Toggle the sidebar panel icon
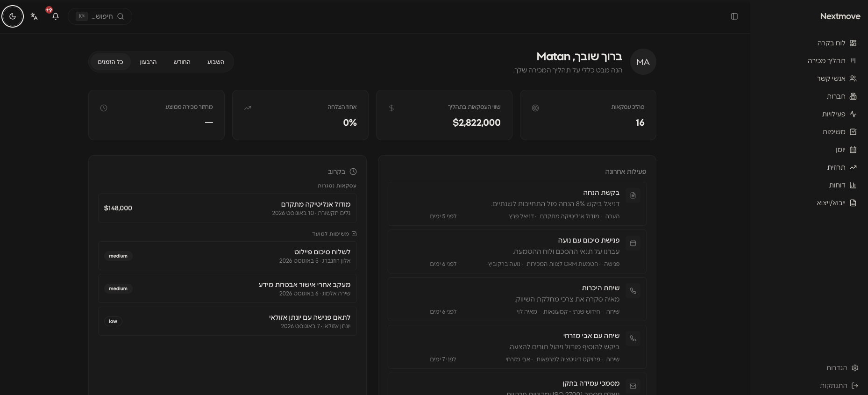868x395 pixels. (x=734, y=16)
